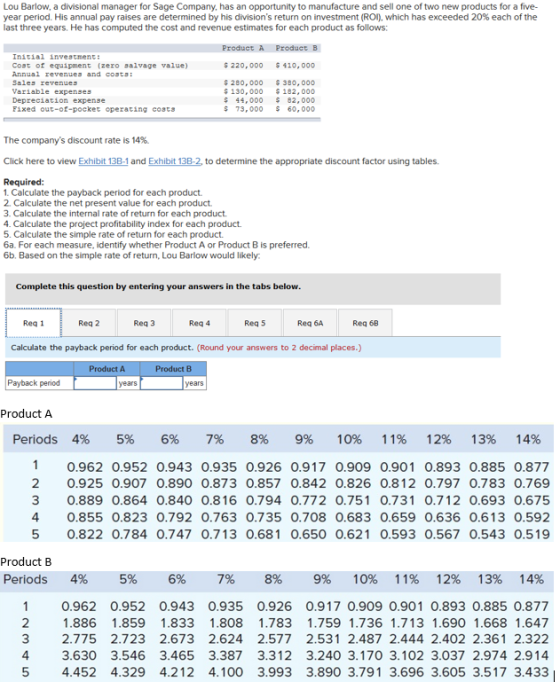Switch to the Req 6A tab
Viewport: 560px width, 682px height.
coord(310,323)
